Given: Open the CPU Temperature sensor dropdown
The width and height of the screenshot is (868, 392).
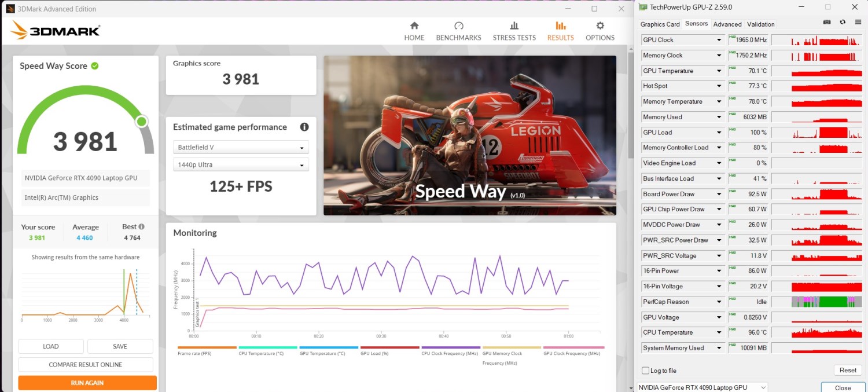Looking at the screenshot, I should point(719,332).
